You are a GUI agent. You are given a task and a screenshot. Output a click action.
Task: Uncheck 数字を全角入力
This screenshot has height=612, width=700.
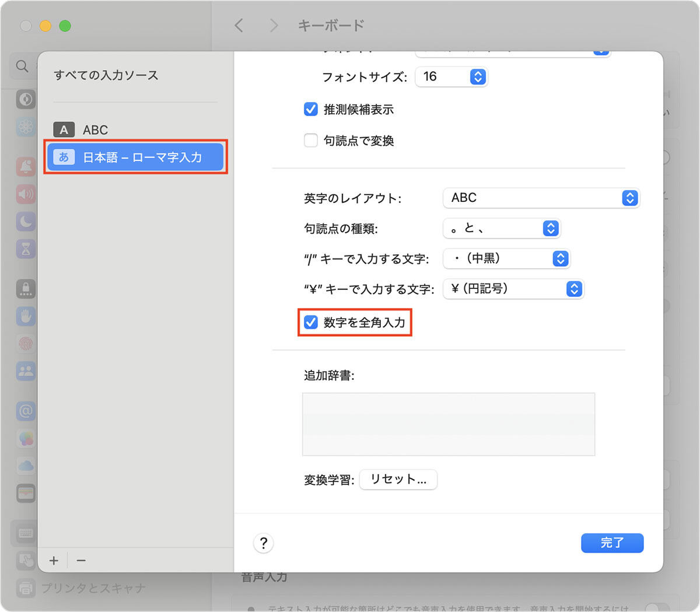click(311, 322)
